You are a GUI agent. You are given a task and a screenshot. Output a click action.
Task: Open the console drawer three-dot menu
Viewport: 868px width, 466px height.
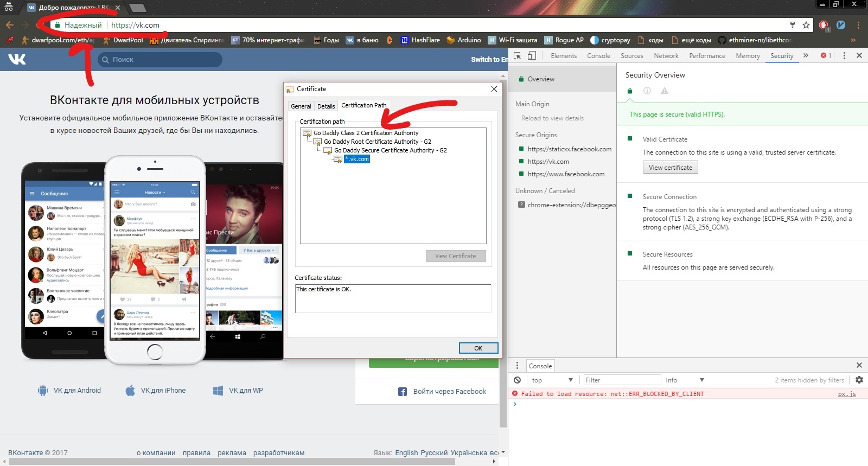click(518, 366)
